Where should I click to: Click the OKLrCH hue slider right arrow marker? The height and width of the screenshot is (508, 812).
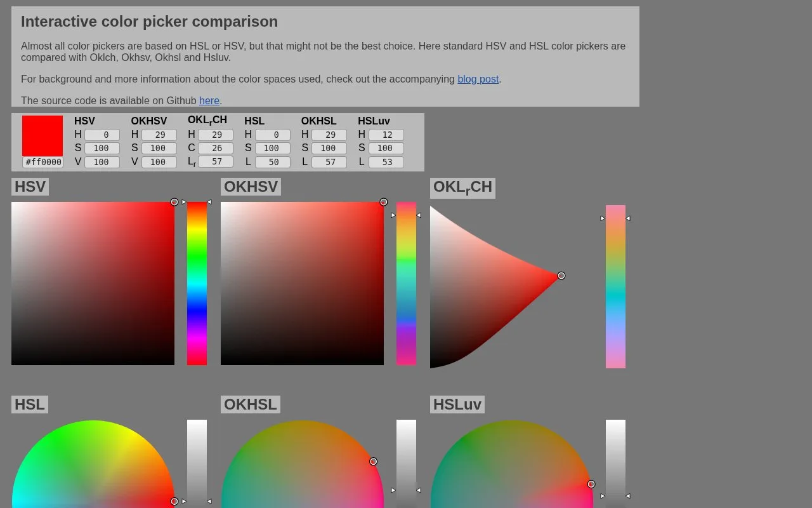tap(628, 218)
